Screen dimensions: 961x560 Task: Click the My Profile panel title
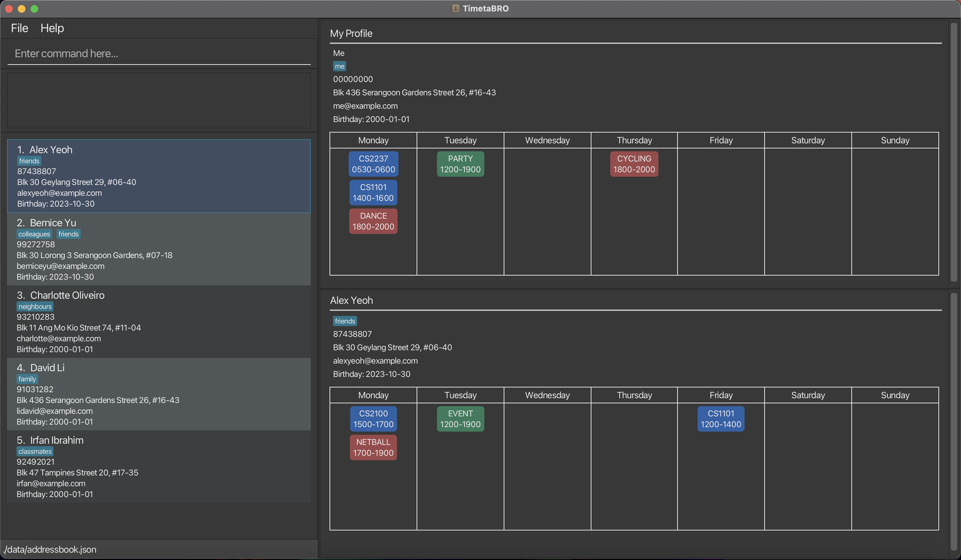pyautogui.click(x=351, y=34)
